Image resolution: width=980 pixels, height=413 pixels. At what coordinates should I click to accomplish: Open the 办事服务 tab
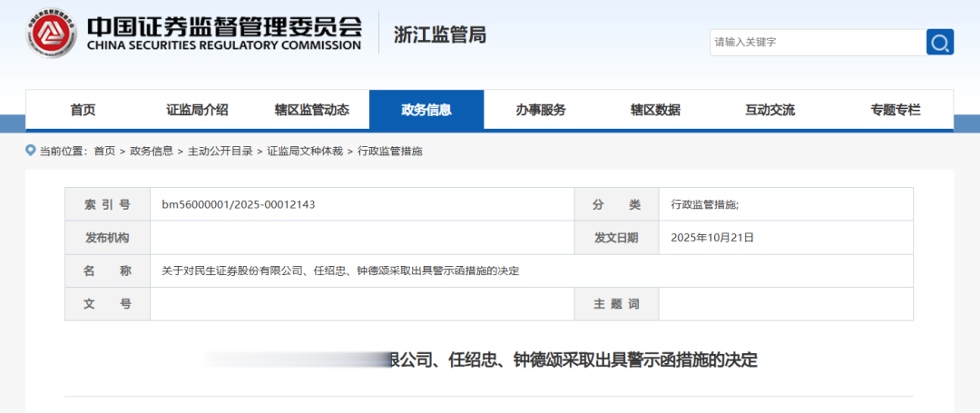pyautogui.click(x=541, y=111)
